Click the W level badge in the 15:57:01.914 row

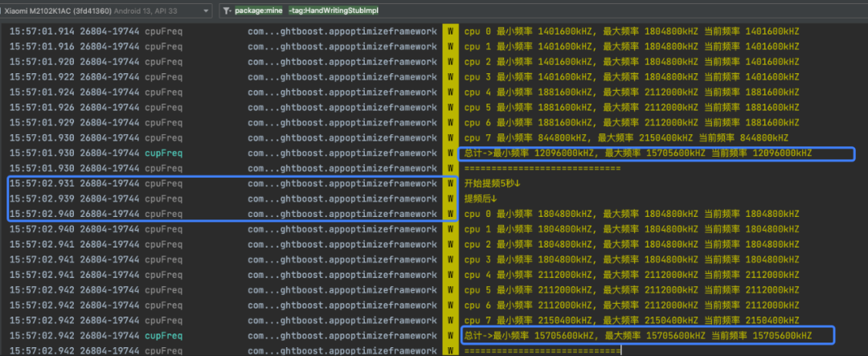[451, 31]
